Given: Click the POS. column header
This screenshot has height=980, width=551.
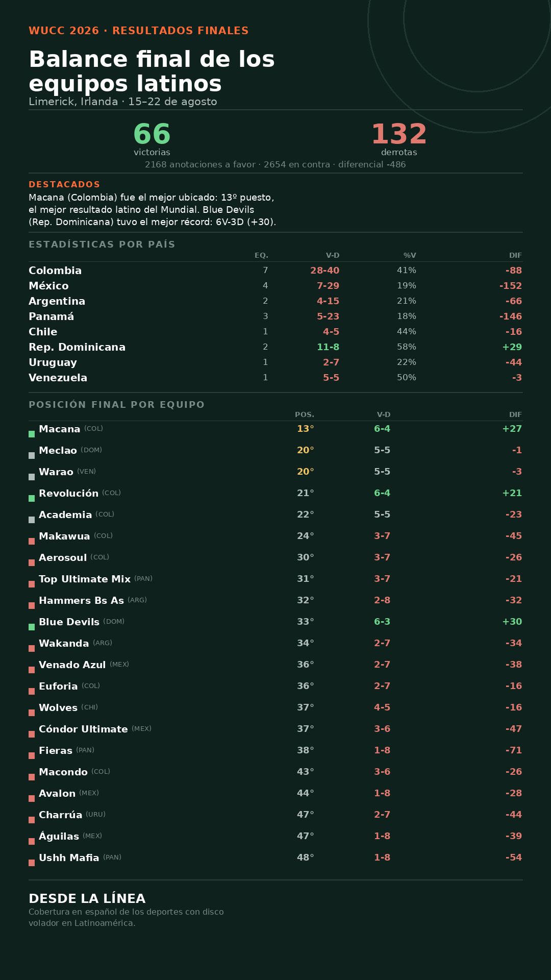Looking at the screenshot, I should click(305, 415).
